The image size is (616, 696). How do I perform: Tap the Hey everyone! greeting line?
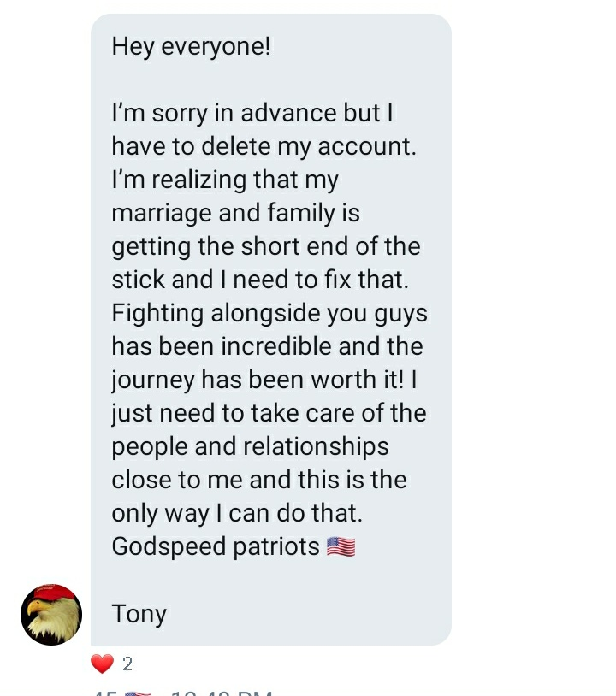click(191, 46)
